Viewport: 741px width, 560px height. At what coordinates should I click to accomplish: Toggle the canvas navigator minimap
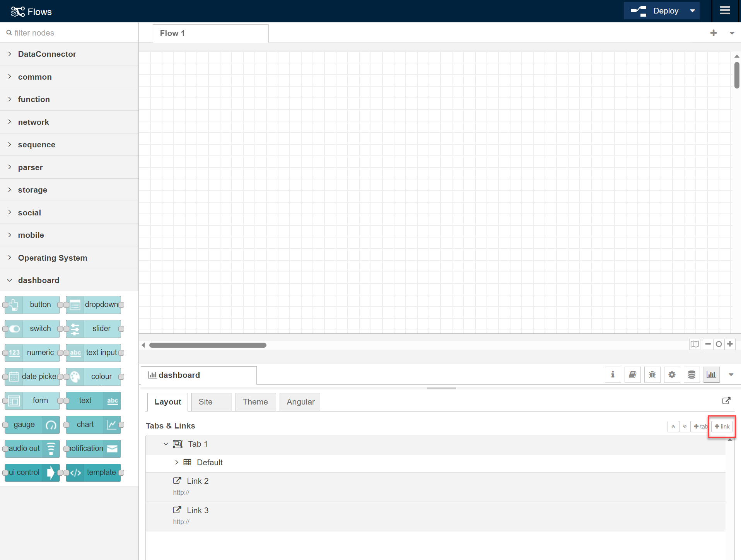(695, 344)
